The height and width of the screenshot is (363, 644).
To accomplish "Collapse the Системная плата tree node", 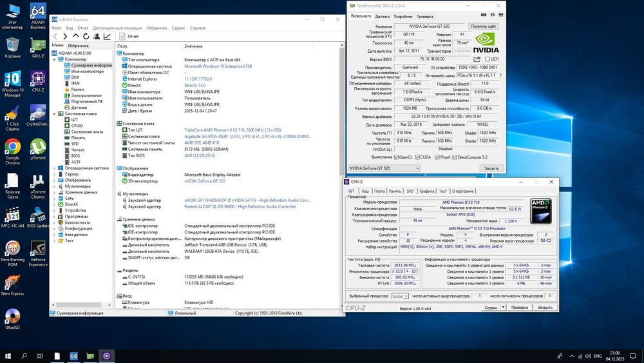I will (x=54, y=113).
